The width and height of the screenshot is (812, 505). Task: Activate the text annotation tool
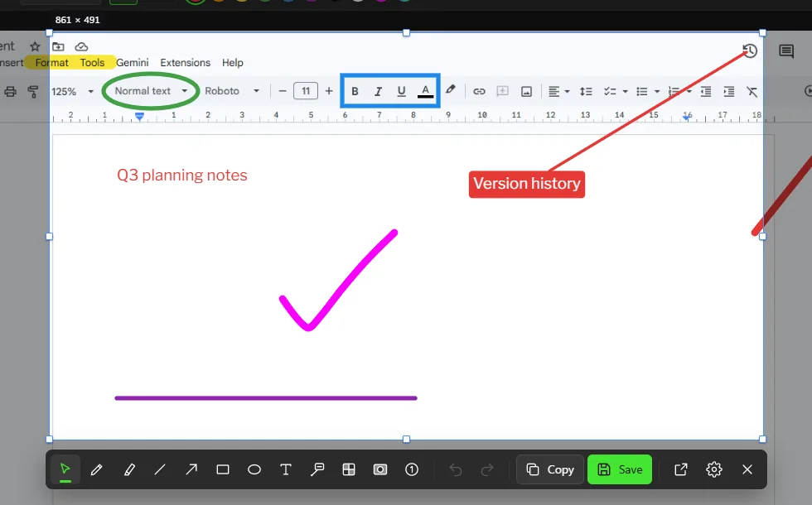tap(285, 469)
